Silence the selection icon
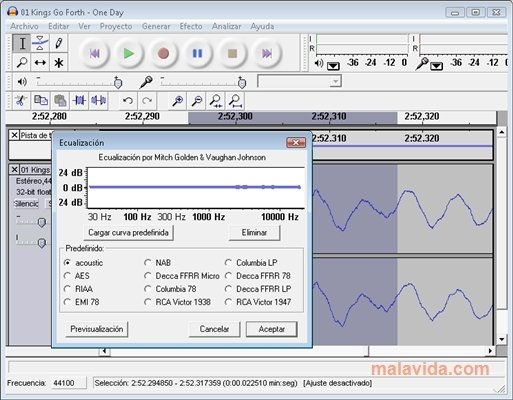 (99, 100)
